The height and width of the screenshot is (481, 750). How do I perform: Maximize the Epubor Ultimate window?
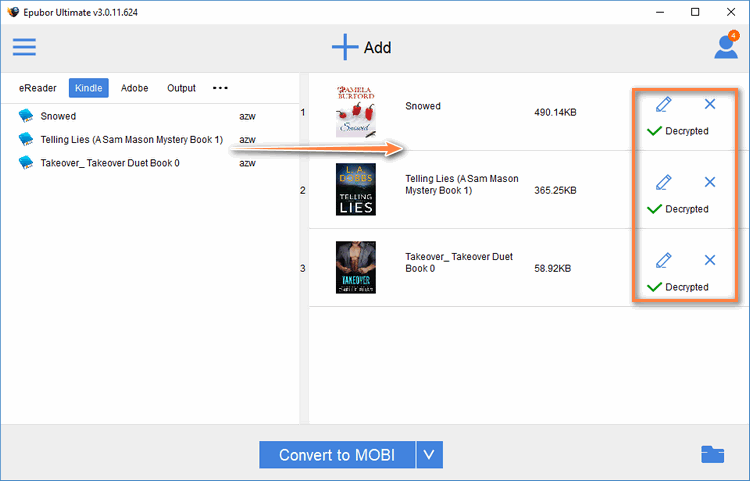[x=695, y=12]
